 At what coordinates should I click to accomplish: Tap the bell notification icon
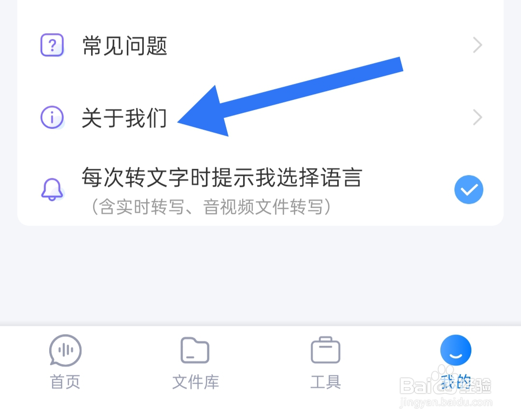52,189
